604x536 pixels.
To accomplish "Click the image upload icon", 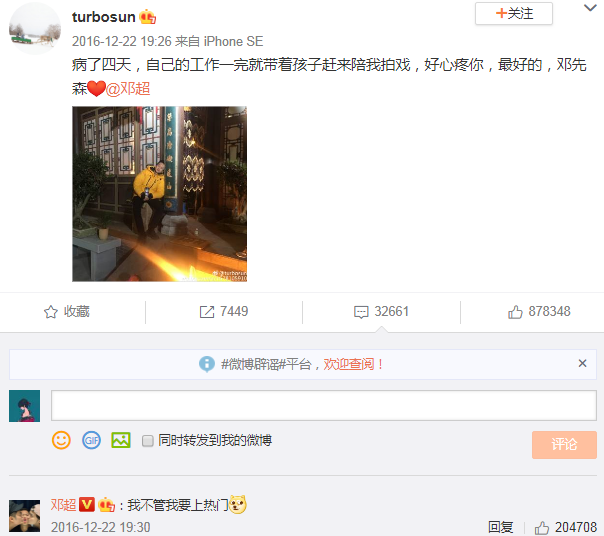I will coord(121,440).
